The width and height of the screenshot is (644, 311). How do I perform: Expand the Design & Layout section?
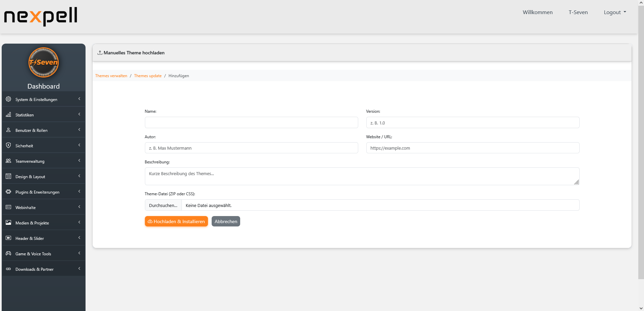[43, 176]
